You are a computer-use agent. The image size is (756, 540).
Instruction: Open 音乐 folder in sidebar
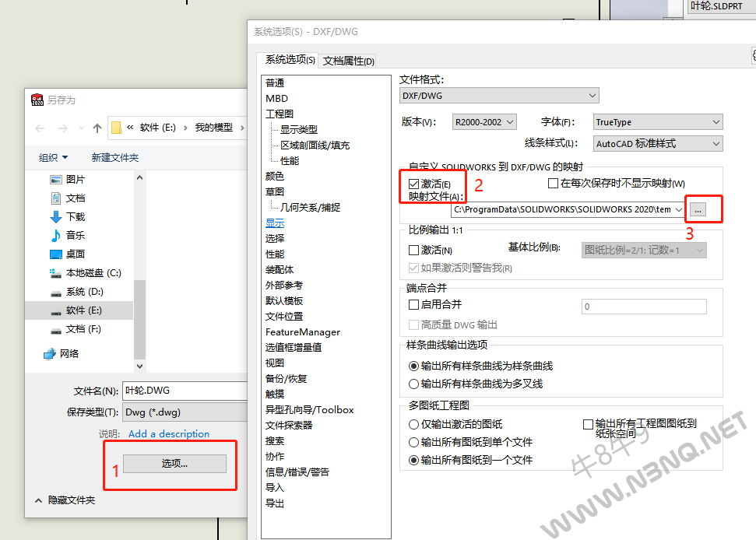pos(68,235)
